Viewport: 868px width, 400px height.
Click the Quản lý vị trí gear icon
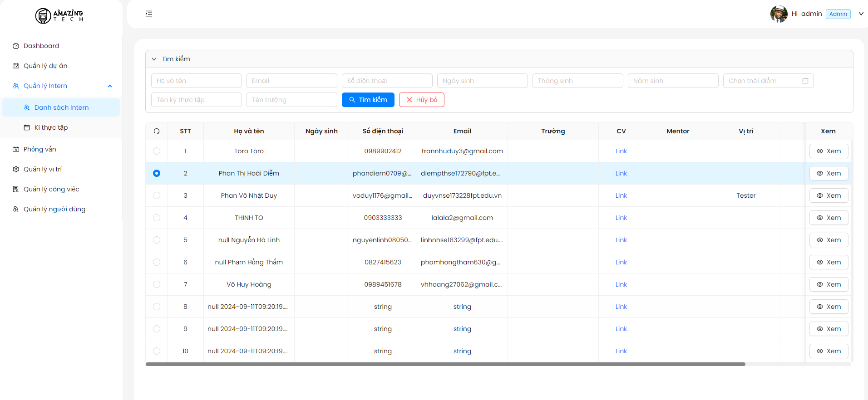(16, 169)
